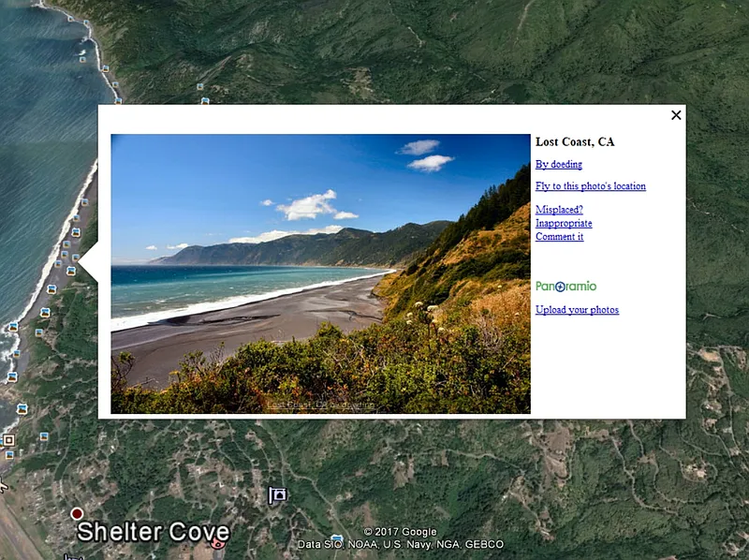
Task: Close the Lost Coast photo balloon
Action: [x=676, y=115]
